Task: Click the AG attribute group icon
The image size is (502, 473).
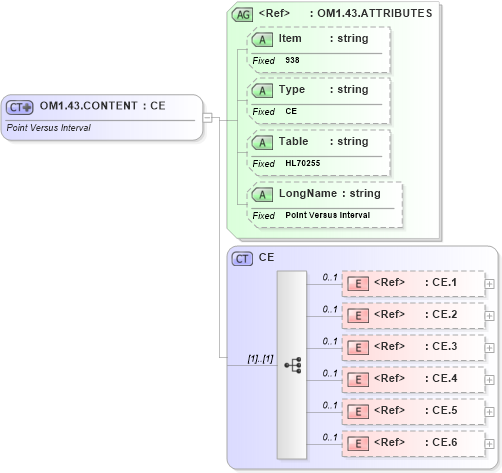Action: pos(242,15)
